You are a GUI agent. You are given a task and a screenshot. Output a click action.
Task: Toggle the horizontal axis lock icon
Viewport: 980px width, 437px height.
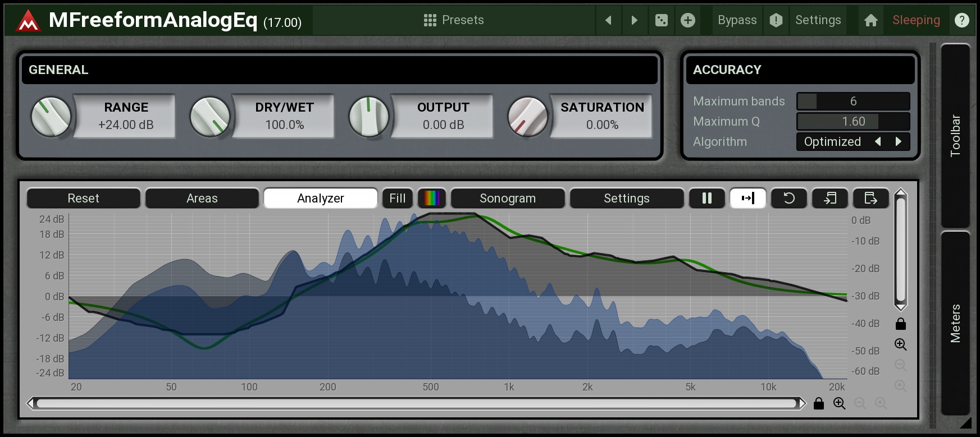coord(818,403)
